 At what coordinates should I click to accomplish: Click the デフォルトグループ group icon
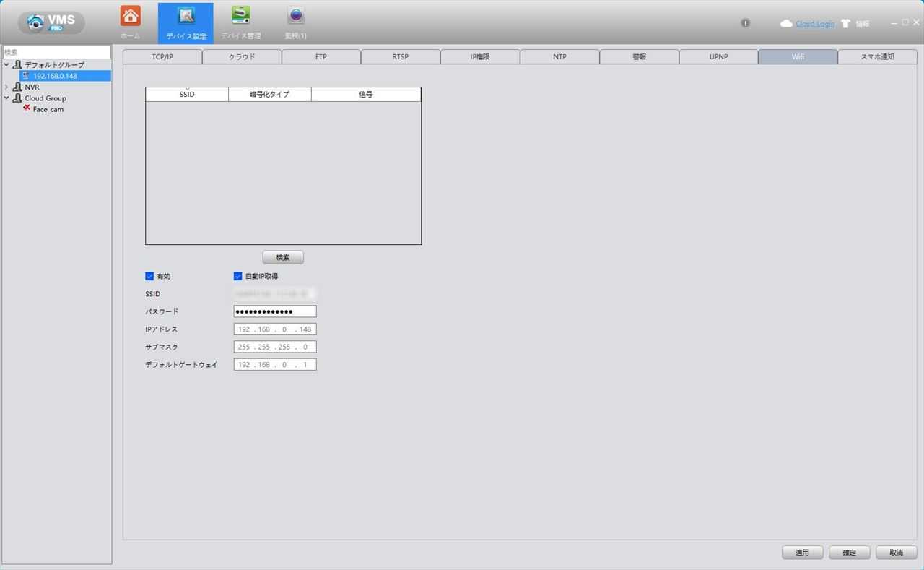pyautogui.click(x=17, y=65)
